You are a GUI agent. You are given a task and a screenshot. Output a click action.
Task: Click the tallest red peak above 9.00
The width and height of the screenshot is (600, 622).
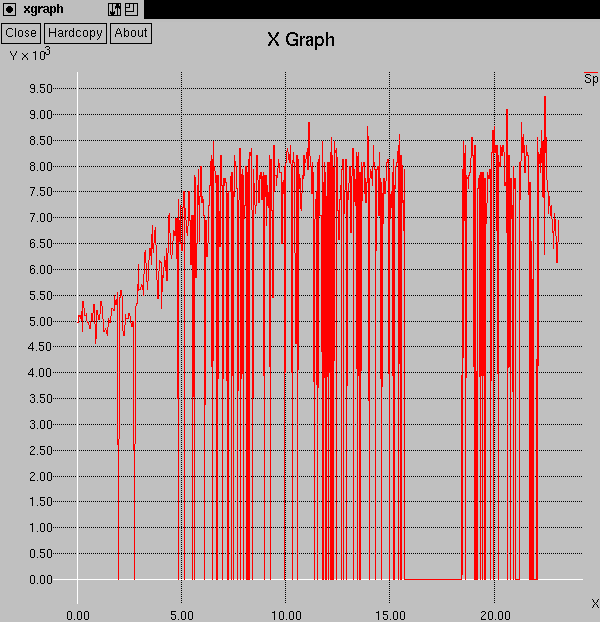tap(544, 99)
